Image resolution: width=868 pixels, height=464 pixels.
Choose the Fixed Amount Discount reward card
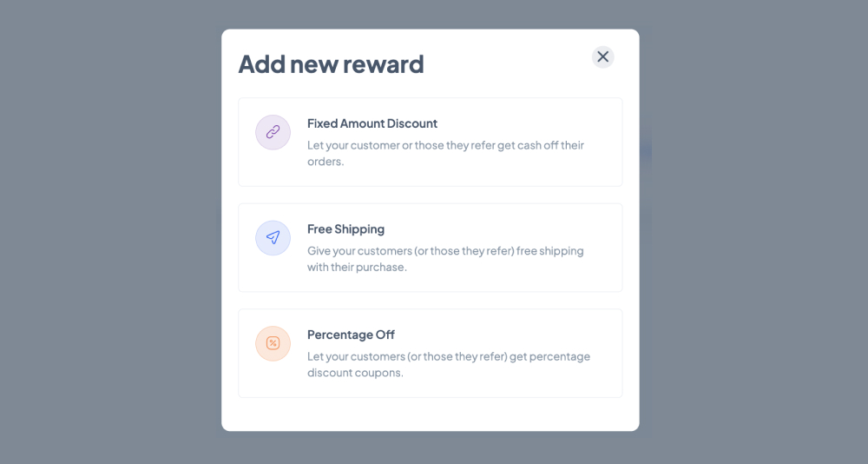coord(431,142)
